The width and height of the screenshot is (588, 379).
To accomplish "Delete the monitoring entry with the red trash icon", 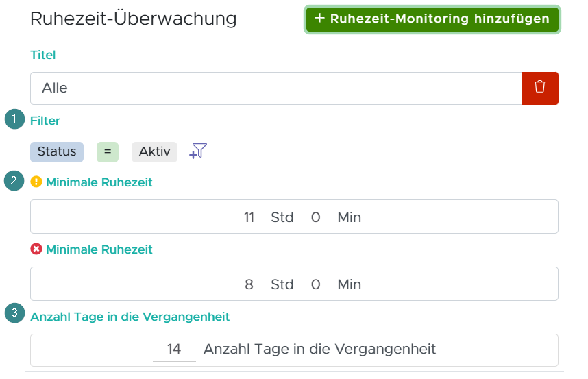I will [x=540, y=88].
